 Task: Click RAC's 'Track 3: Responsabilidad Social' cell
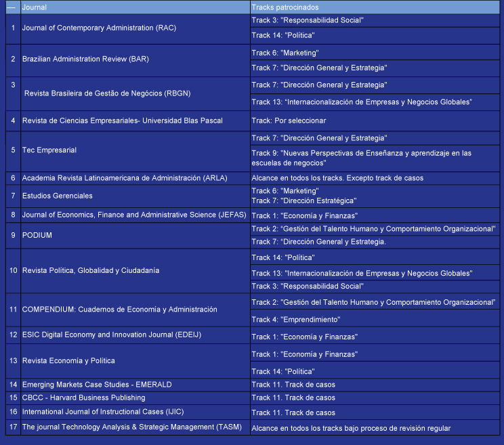click(375, 20)
